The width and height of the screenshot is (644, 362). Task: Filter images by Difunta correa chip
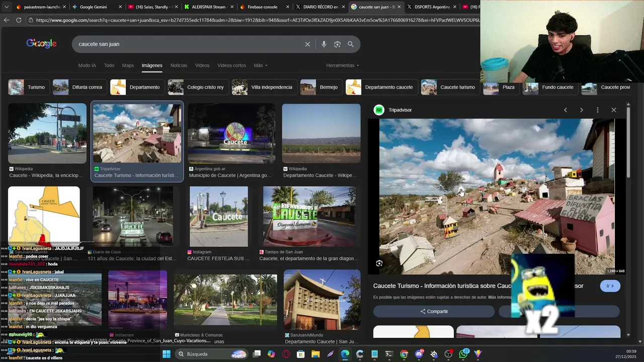80,87
